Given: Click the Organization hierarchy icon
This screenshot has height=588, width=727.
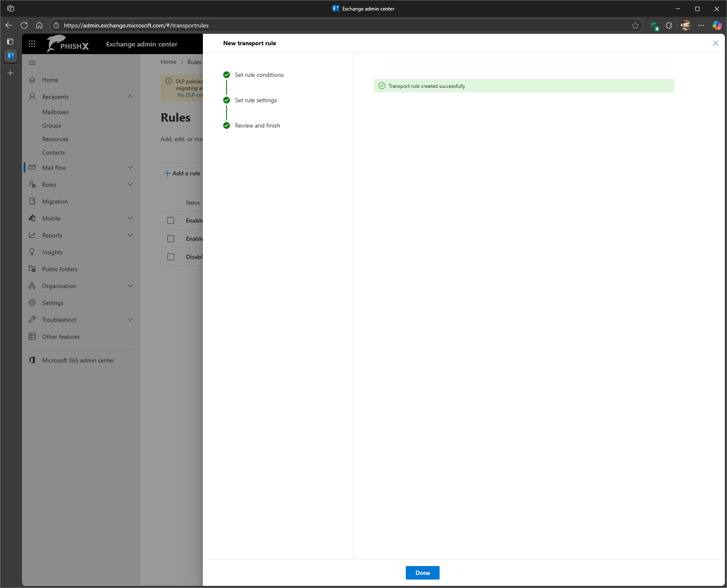Looking at the screenshot, I should click(32, 286).
